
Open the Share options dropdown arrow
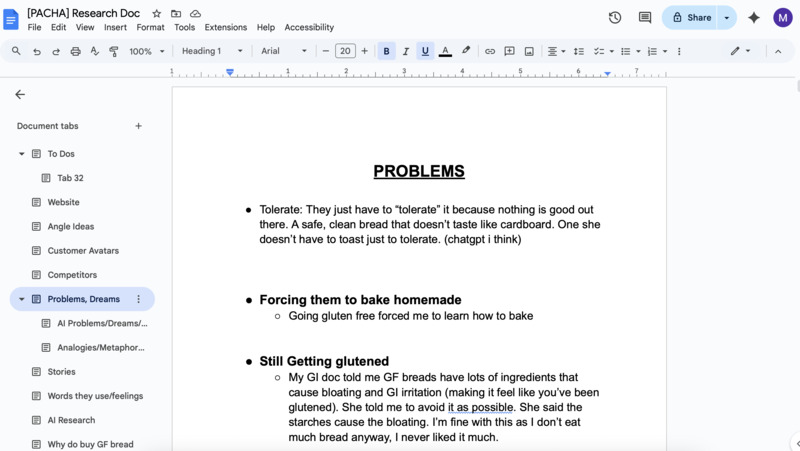point(727,17)
